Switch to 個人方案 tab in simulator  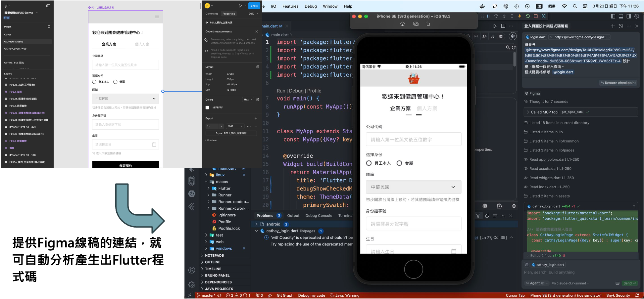427,108
